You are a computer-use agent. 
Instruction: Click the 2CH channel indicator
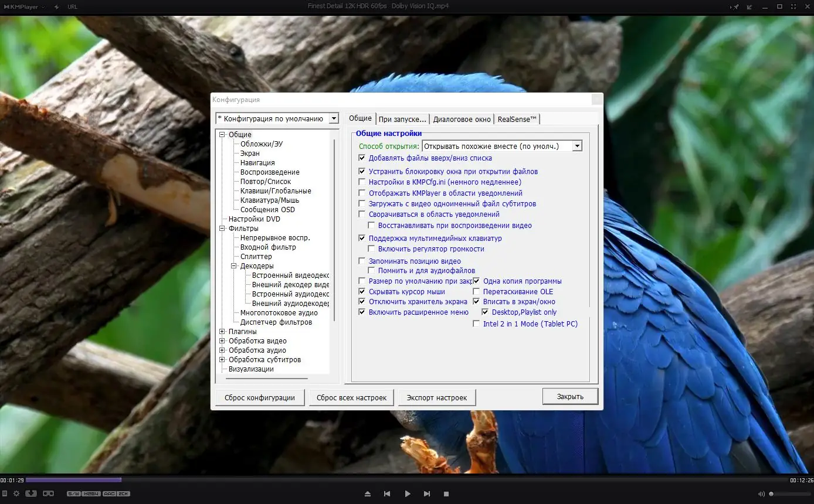123,493
